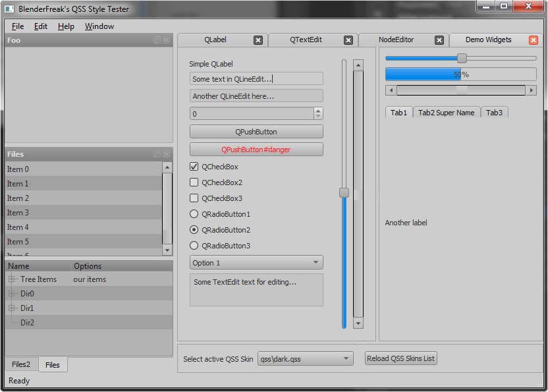Click the horizontal scrollbar left arrow
The image size is (548, 392).
pos(391,90)
